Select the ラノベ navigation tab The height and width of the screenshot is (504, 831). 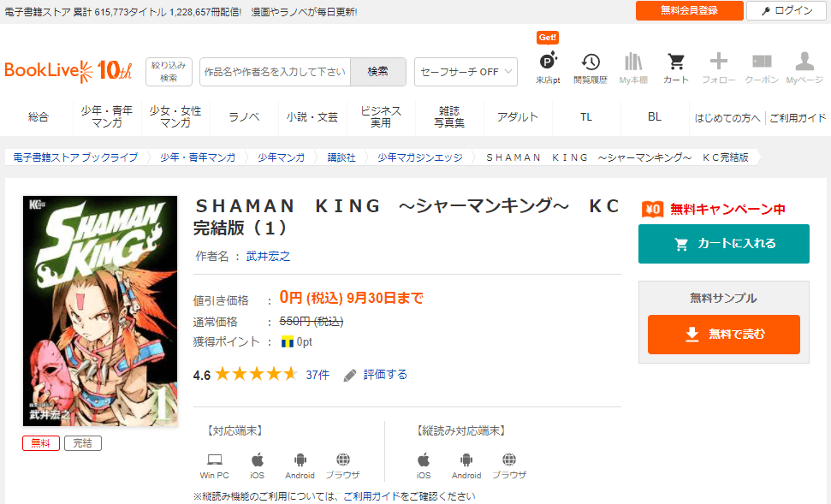tap(244, 117)
